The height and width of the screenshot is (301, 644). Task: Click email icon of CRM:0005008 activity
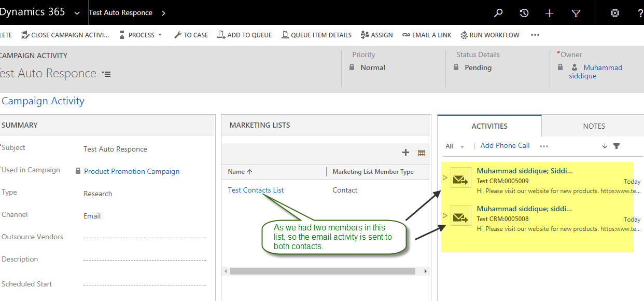[x=461, y=216]
